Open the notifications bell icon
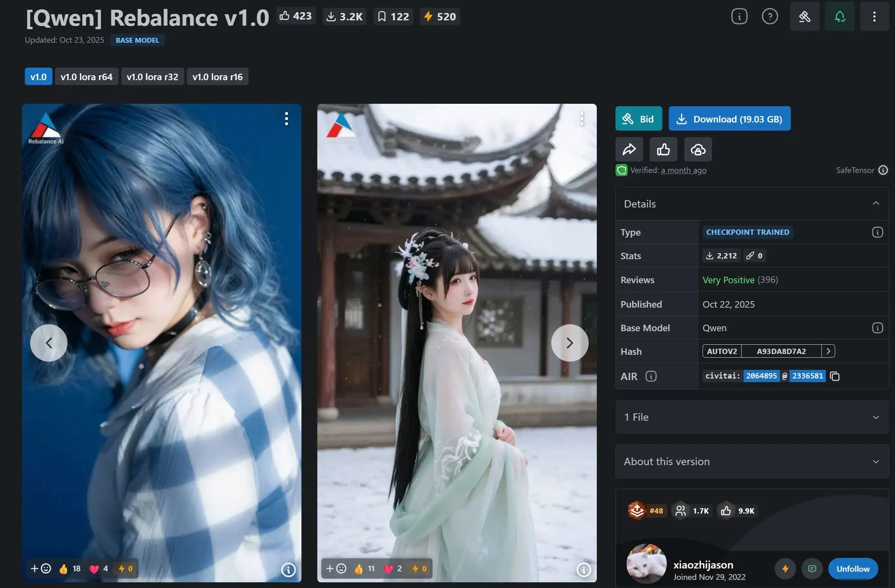This screenshot has height=588, width=895. (839, 16)
